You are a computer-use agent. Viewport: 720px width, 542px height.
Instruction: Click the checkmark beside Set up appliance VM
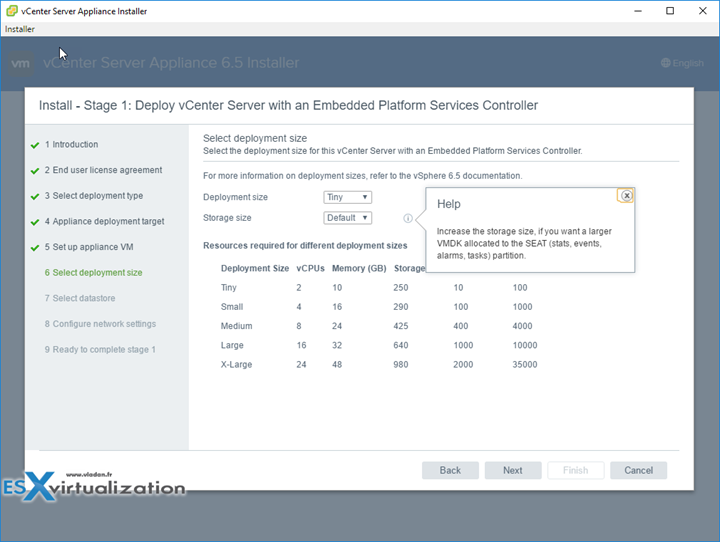35,248
